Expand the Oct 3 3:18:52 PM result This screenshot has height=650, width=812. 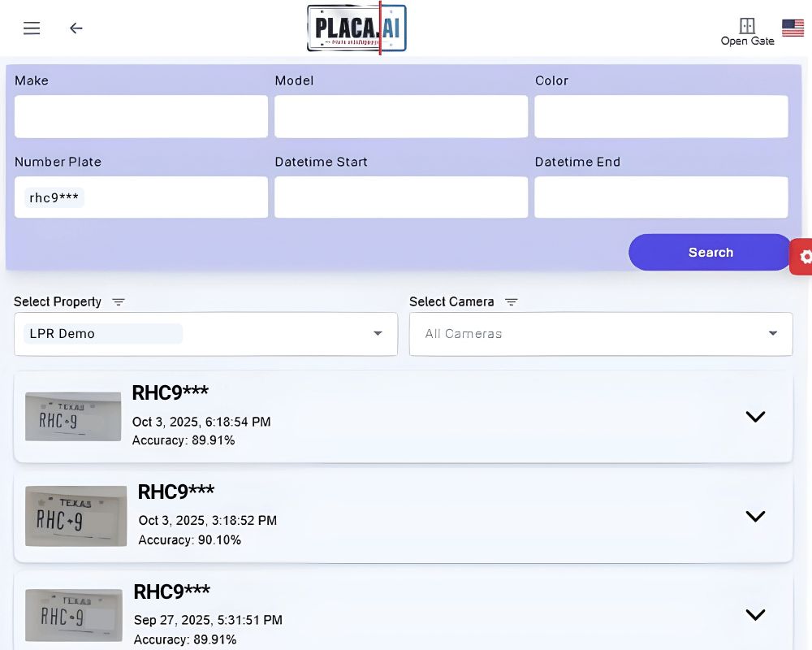pyautogui.click(x=755, y=517)
